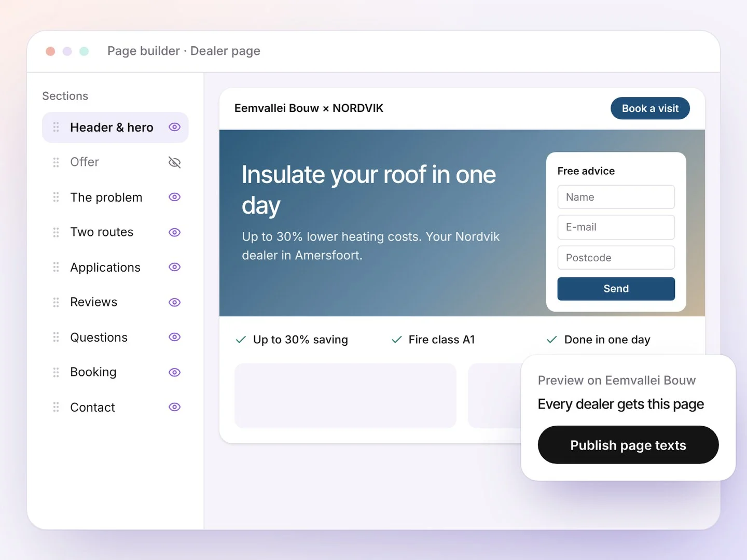Click the Eemvallei Bouw × NORDVIK title

(309, 108)
